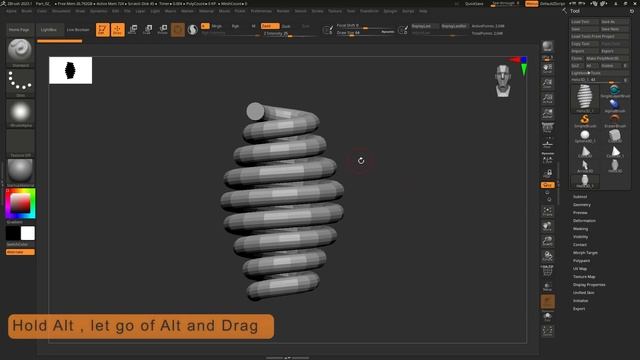Open the Dots stroke type selector
640x360 pixels.
point(20,83)
